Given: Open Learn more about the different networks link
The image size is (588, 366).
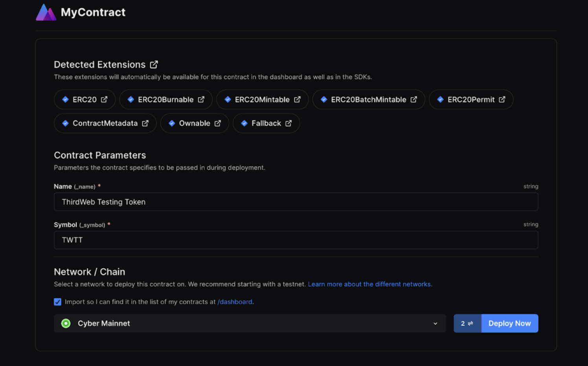Looking at the screenshot, I should 370,284.
